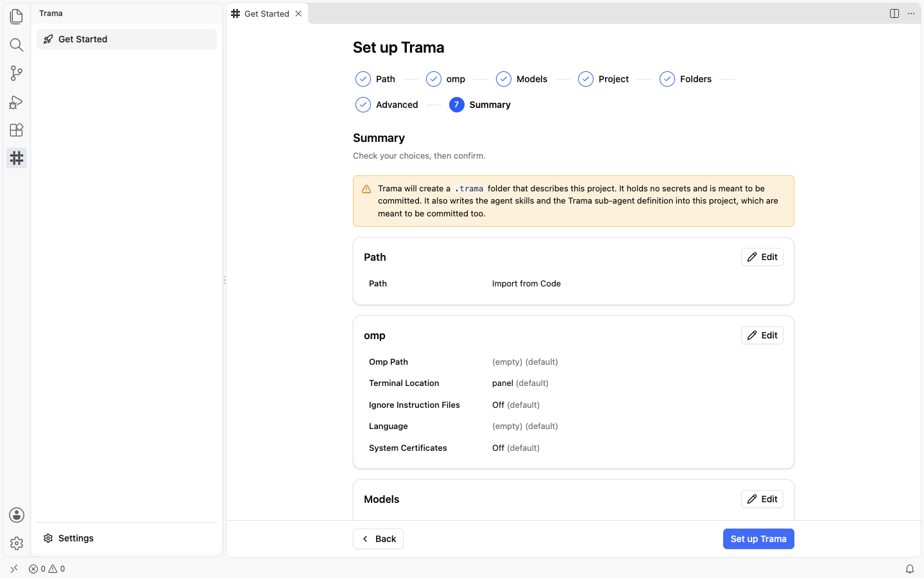Click the System Certificates label
This screenshot has height=578, width=924.
(407, 448)
